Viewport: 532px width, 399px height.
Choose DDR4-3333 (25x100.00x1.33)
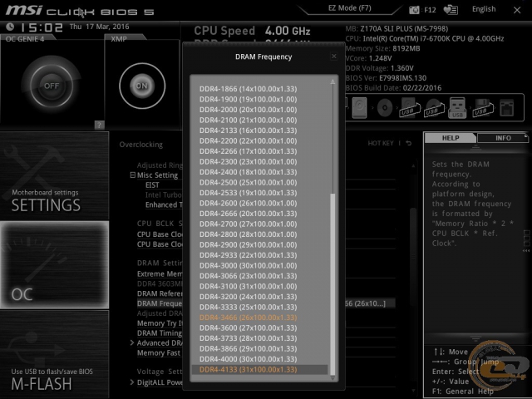[x=248, y=307]
